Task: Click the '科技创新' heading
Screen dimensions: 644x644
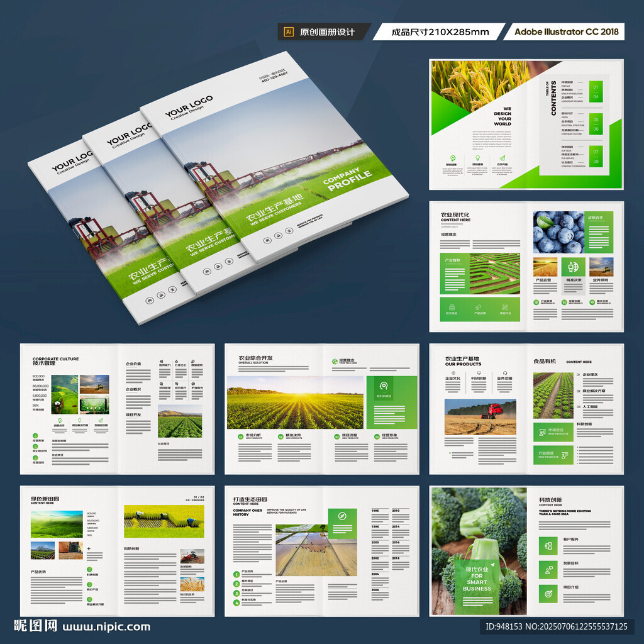Action: [550, 499]
